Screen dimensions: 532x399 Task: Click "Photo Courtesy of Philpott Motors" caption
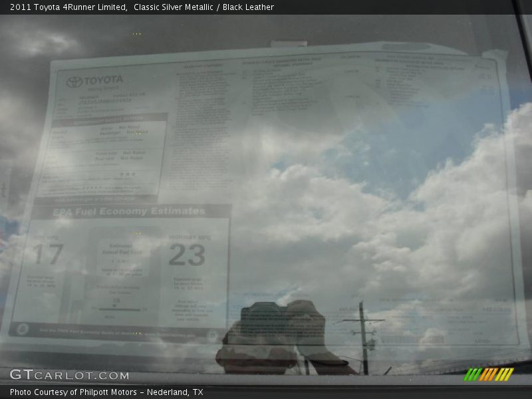tap(73, 392)
